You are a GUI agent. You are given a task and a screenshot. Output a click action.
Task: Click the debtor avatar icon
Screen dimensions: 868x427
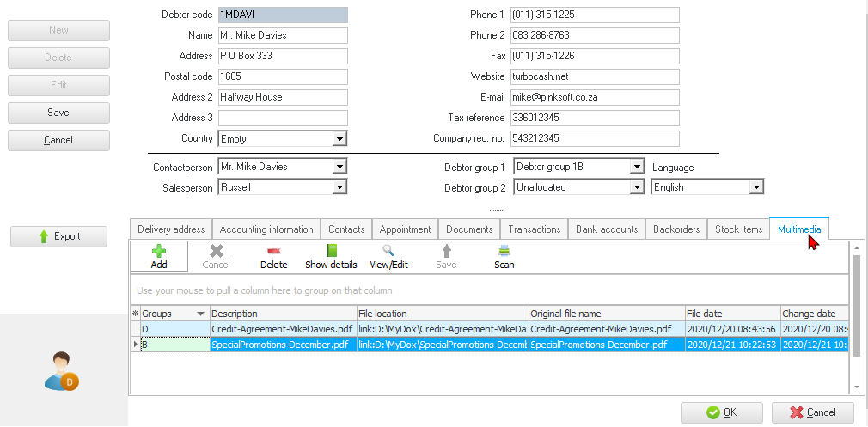[61, 371]
